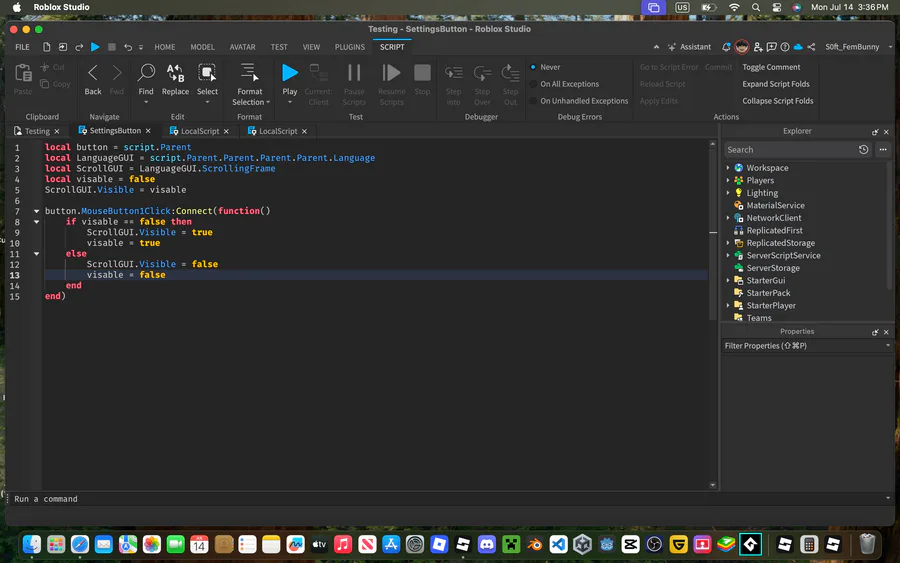The height and width of the screenshot is (563, 900).
Task: Click Collapse Script Folds
Action: click(x=777, y=101)
